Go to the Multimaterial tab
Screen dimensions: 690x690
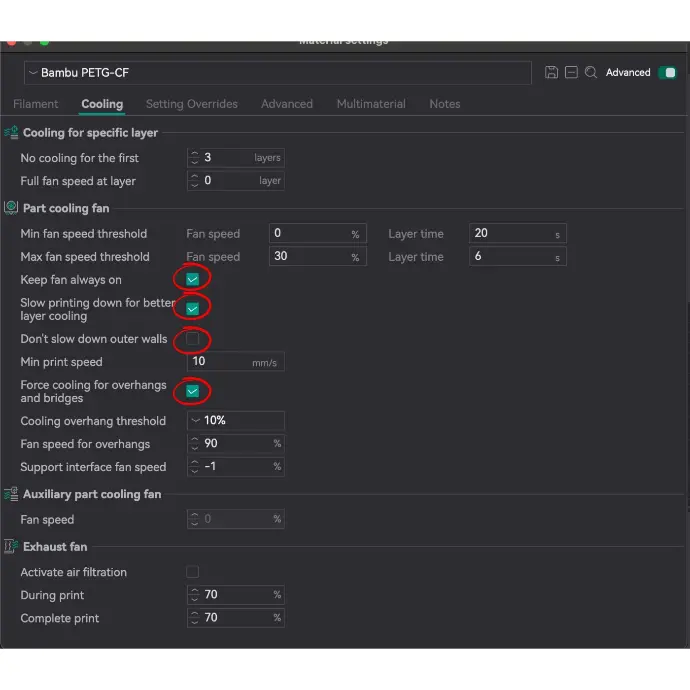tap(371, 104)
